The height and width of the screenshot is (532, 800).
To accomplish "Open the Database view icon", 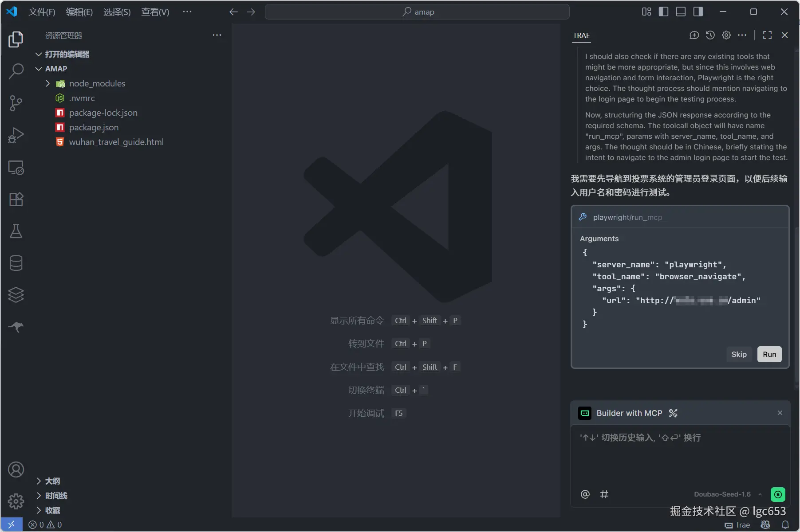I will pyautogui.click(x=16, y=263).
